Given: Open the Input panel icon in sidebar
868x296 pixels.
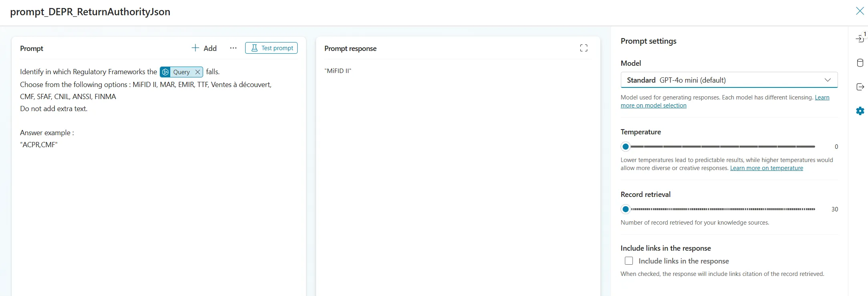Looking at the screenshot, I should (x=860, y=39).
